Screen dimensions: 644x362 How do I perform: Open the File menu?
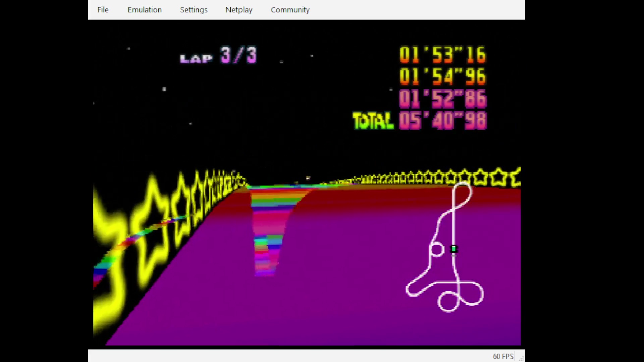click(x=103, y=10)
